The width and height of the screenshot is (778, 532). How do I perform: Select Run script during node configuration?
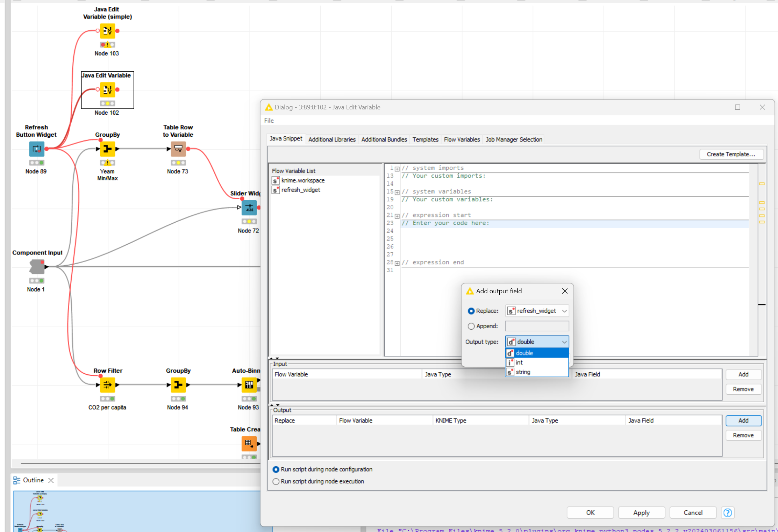pos(276,469)
